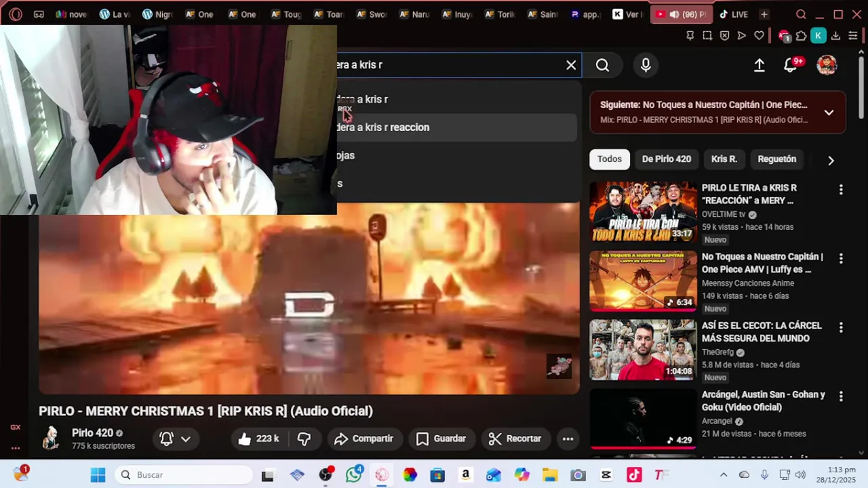Open the Windows Start button

point(98,475)
